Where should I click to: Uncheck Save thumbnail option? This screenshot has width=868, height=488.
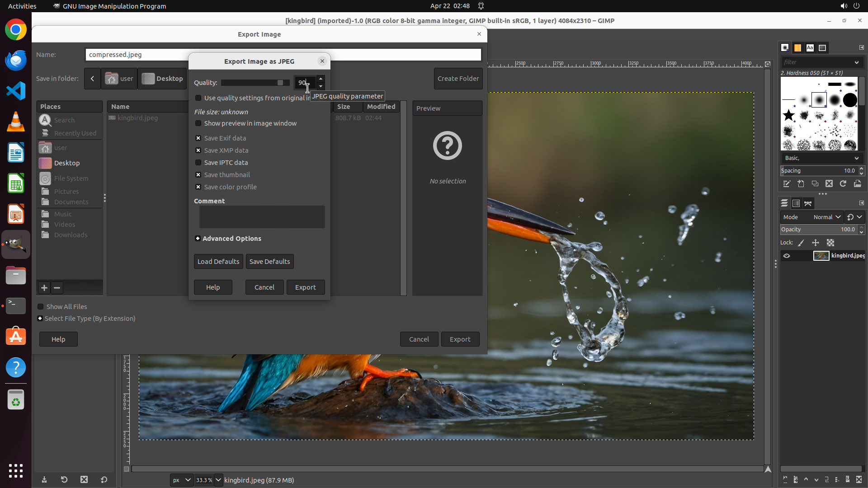click(x=198, y=175)
